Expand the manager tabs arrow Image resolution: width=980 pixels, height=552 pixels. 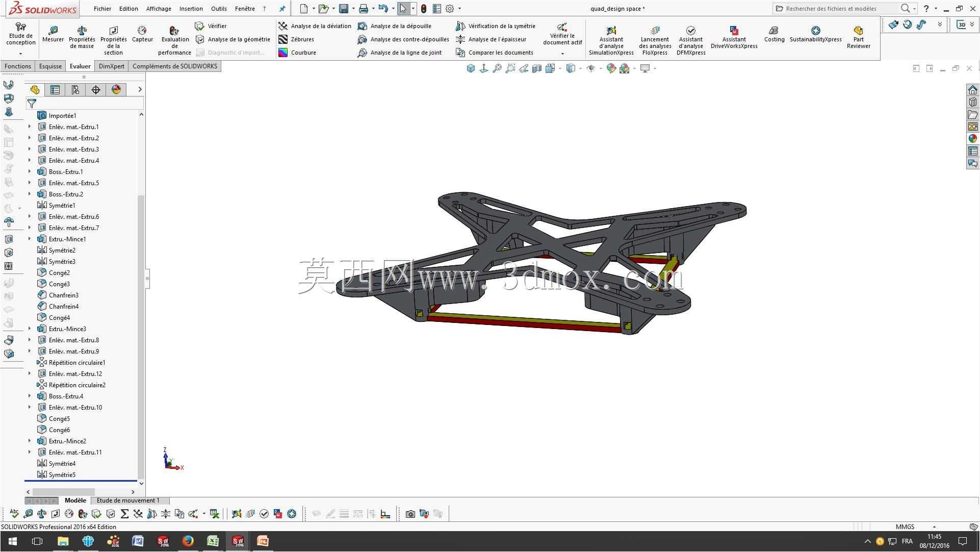click(x=140, y=90)
